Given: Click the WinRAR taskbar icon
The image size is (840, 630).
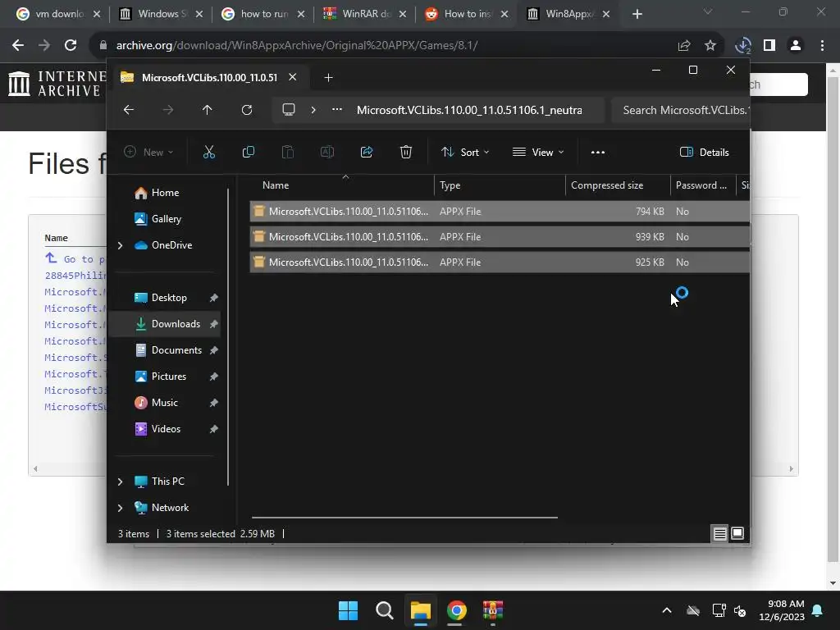Looking at the screenshot, I should pyautogui.click(x=493, y=610).
